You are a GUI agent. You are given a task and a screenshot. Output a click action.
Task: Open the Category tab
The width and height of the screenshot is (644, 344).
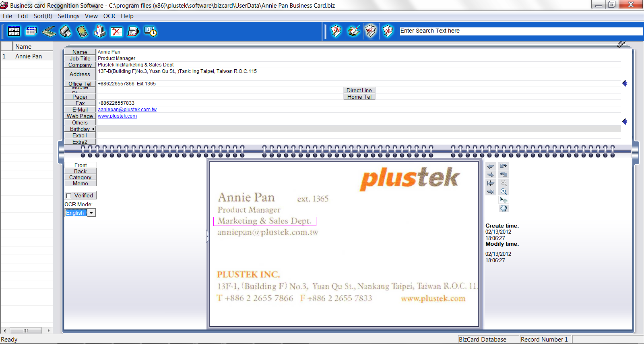point(80,177)
